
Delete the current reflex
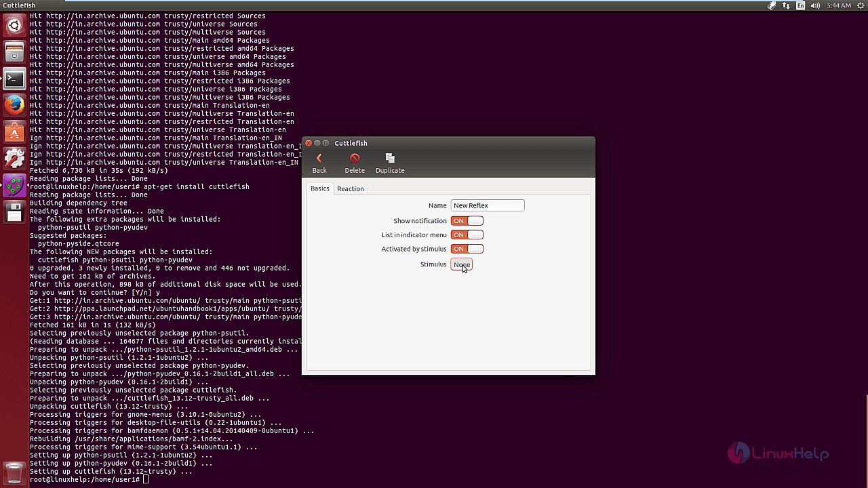pos(355,163)
